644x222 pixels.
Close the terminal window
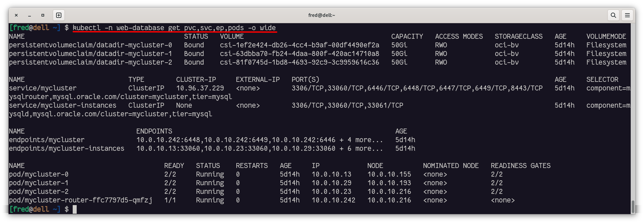[x=16, y=15]
